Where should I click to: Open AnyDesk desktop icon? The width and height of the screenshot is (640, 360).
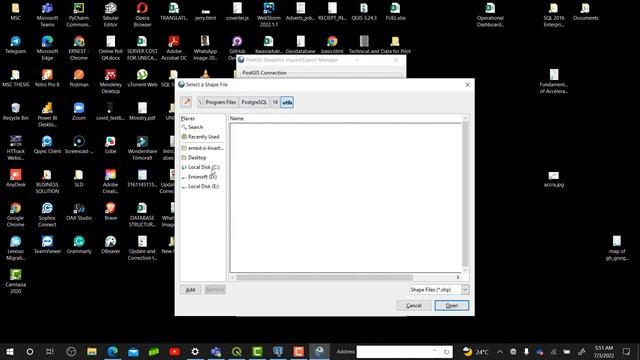point(16,178)
